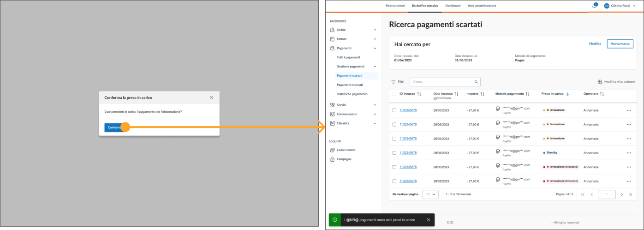This screenshot has width=644, height=230.
Task: Click the notification bell icon
Action: 594,6
